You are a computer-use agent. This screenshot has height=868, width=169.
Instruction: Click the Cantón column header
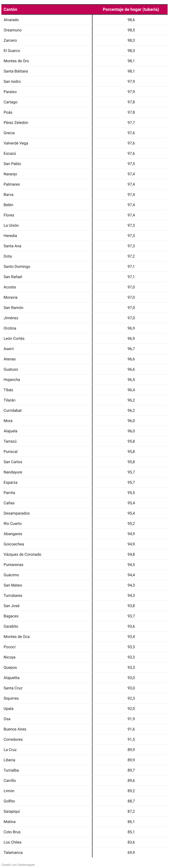pos(10,9)
